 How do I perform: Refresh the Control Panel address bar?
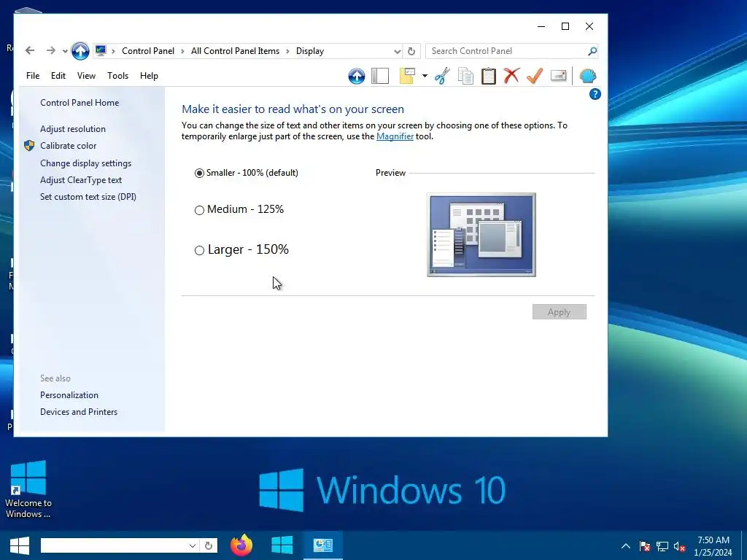coord(411,51)
